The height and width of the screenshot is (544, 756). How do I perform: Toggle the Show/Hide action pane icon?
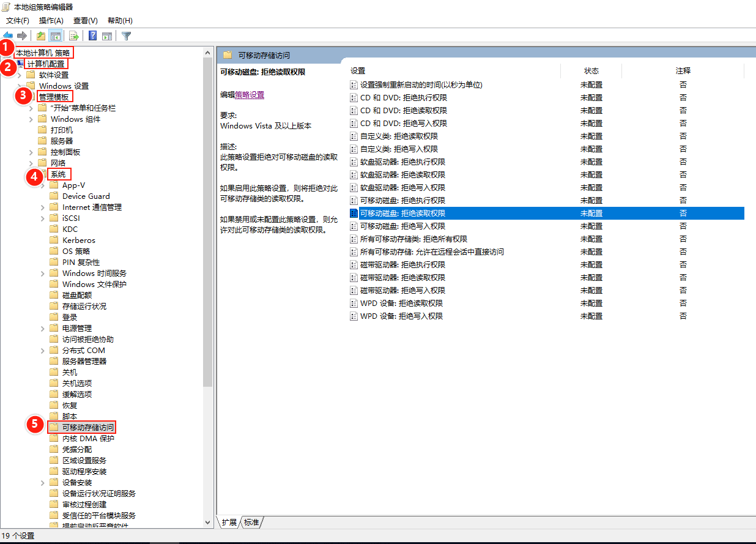pos(107,35)
